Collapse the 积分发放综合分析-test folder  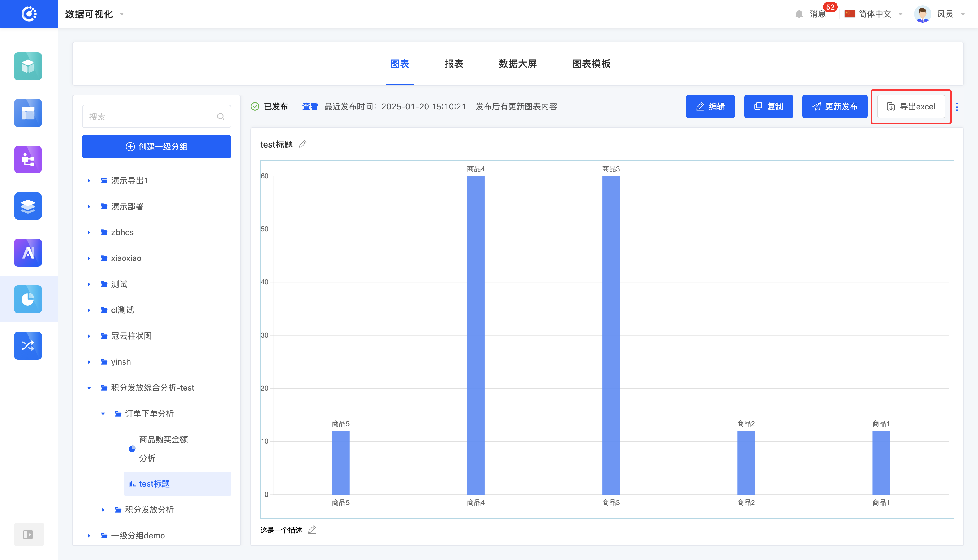[89, 388]
